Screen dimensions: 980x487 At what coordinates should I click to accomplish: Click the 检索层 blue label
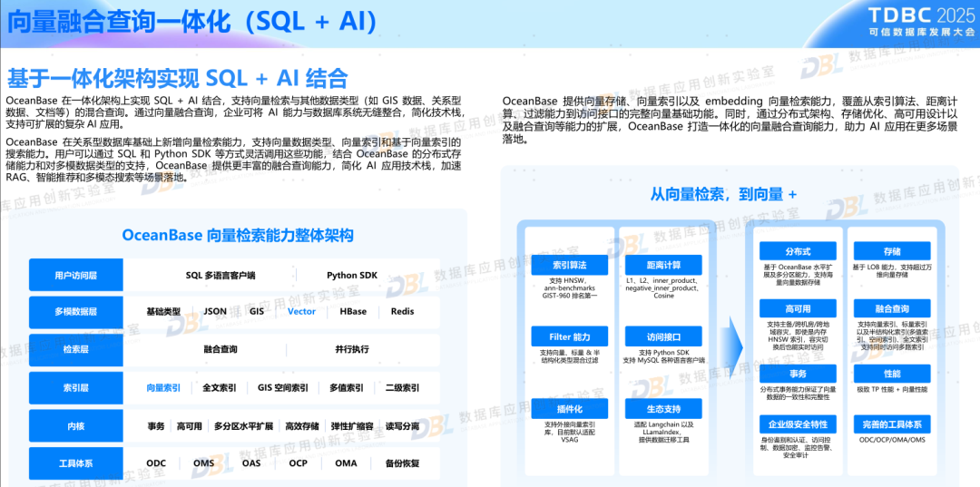click(74, 349)
